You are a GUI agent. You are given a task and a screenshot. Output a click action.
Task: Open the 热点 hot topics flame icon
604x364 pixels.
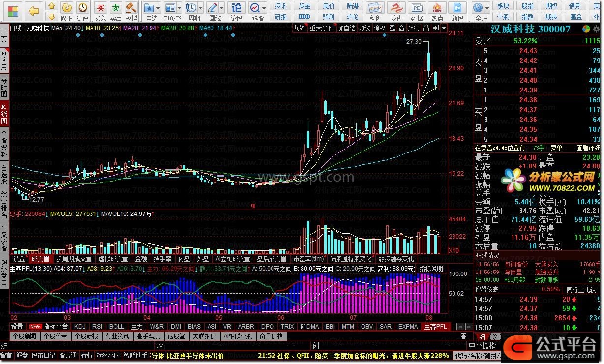pos(437,8)
